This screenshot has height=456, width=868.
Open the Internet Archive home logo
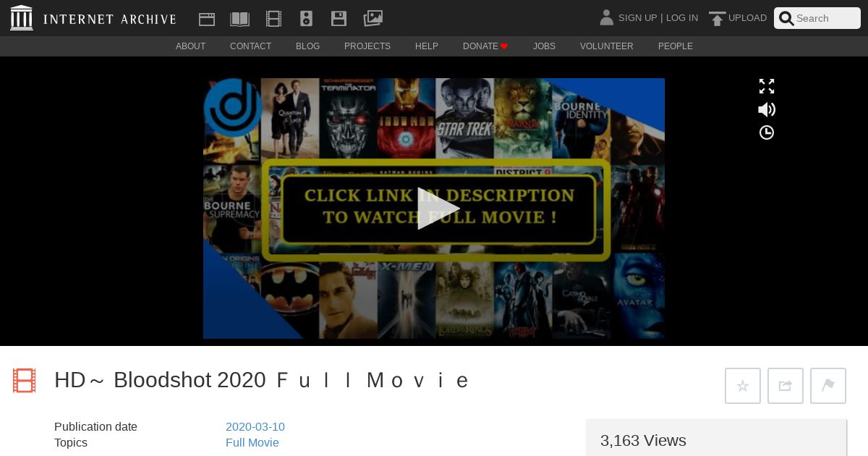[x=93, y=18]
